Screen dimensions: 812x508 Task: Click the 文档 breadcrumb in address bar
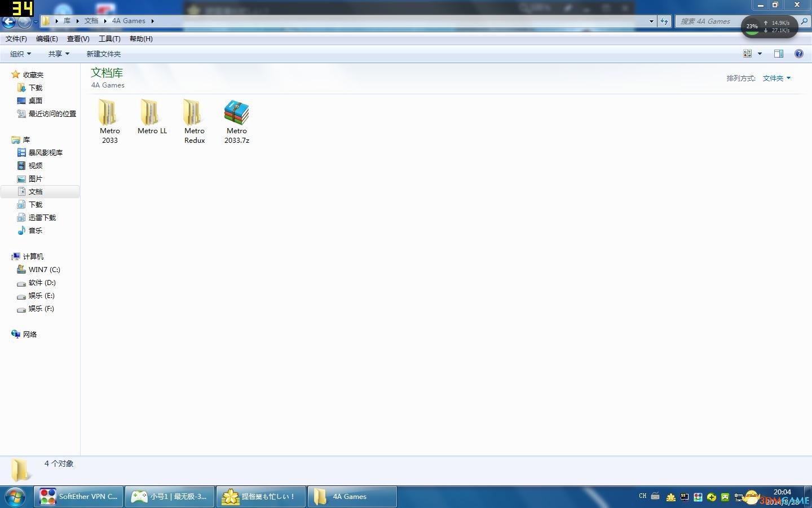pos(91,21)
